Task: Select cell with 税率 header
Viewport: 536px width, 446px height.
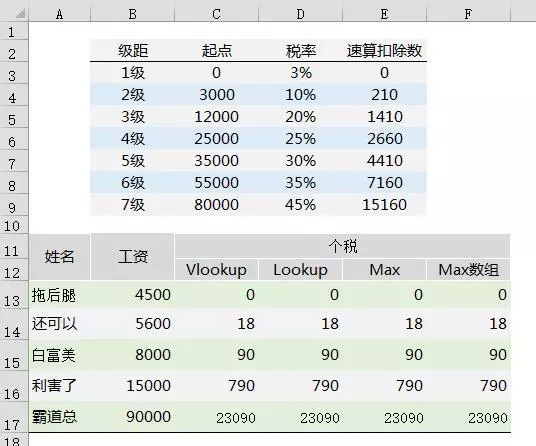Action: [x=300, y=51]
